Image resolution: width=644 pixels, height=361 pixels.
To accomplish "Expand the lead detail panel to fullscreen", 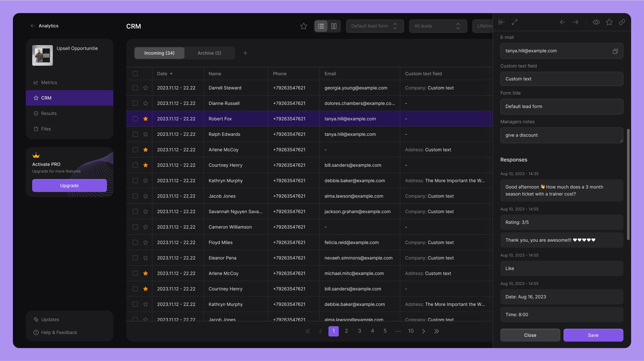I will tap(514, 22).
